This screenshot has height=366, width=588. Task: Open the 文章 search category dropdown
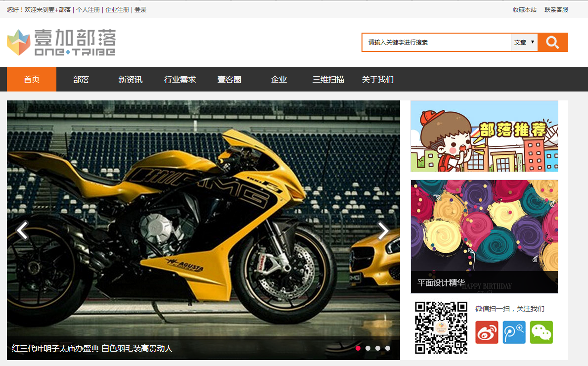click(524, 43)
